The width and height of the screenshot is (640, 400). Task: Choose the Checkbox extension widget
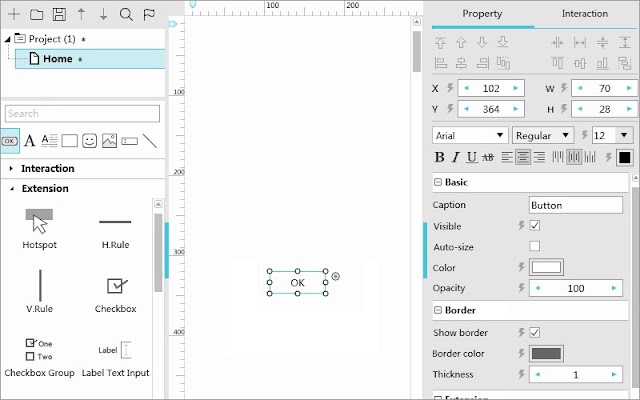(116, 295)
